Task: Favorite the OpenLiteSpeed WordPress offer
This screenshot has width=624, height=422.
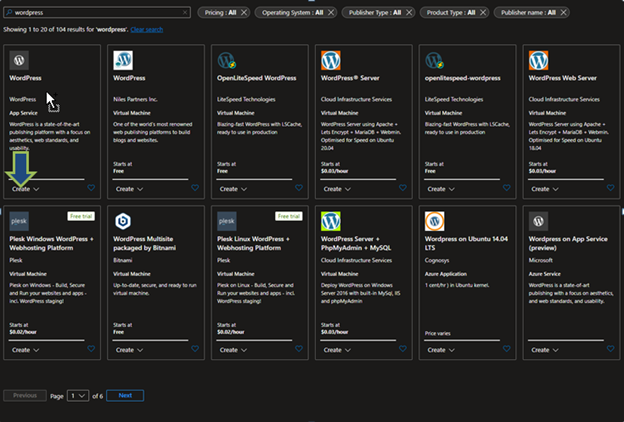Action: [299, 188]
